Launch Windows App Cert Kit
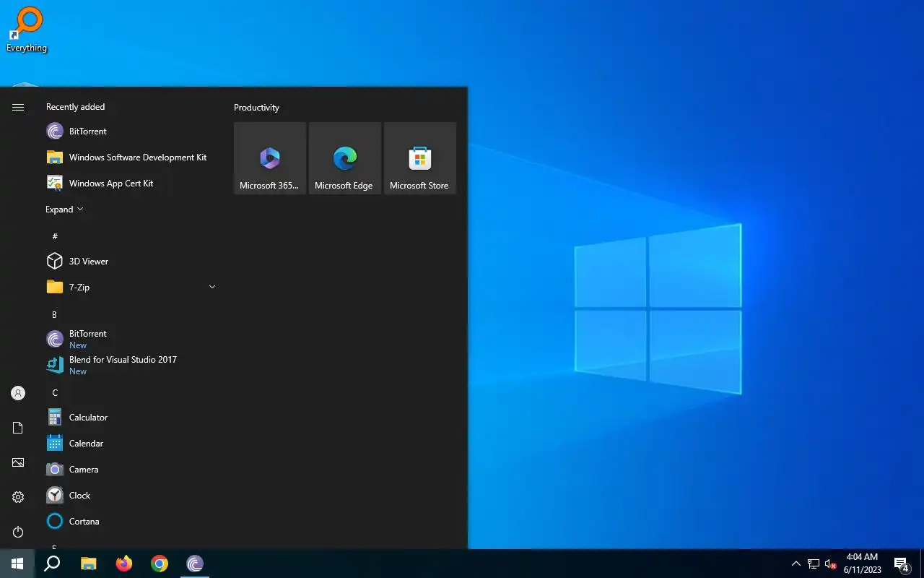The image size is (924, 578). click(131, 184)
